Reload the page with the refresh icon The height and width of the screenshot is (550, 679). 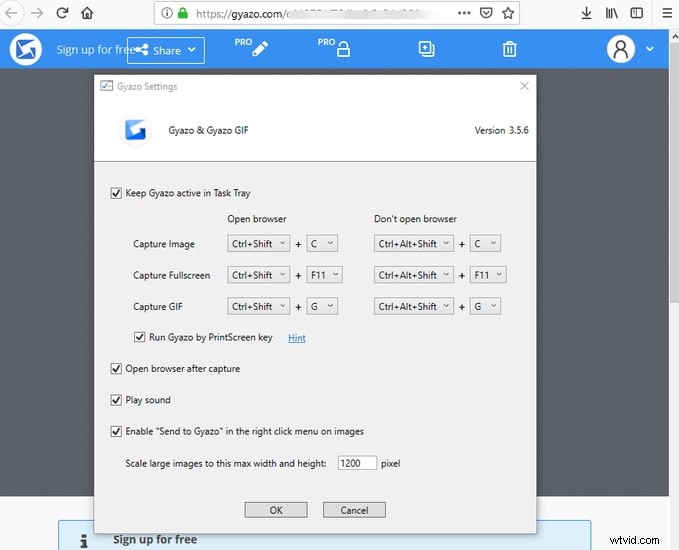(62, 13)
